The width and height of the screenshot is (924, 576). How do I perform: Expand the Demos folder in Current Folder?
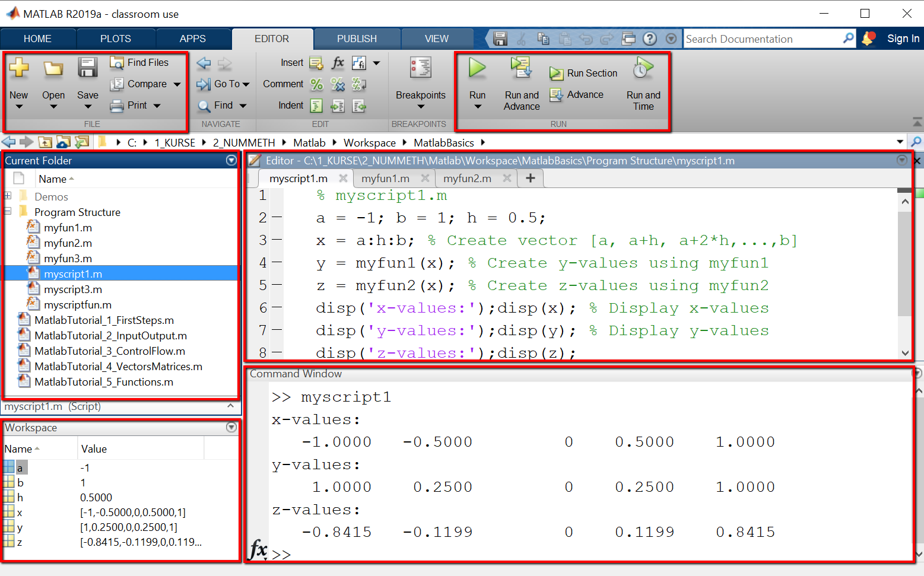click(x=8, y=196)
